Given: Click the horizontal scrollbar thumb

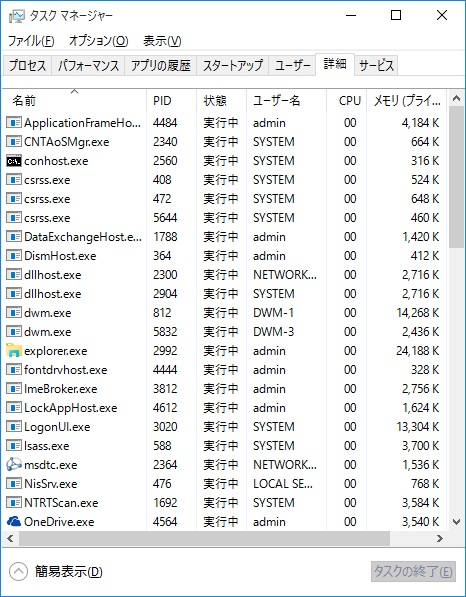Looking at the screenshot, I should (x=204, y=538).
